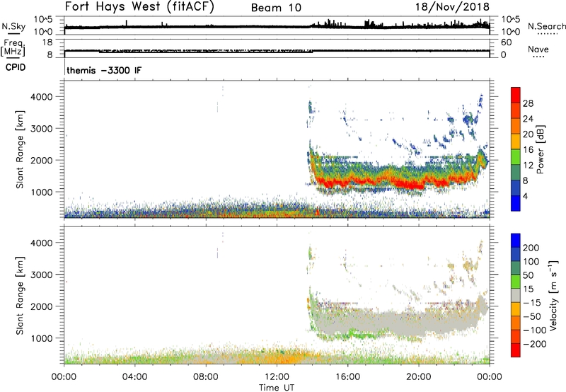
Task: Pick the yellow −50 to −15 Velocity segment
Action: 516,309
